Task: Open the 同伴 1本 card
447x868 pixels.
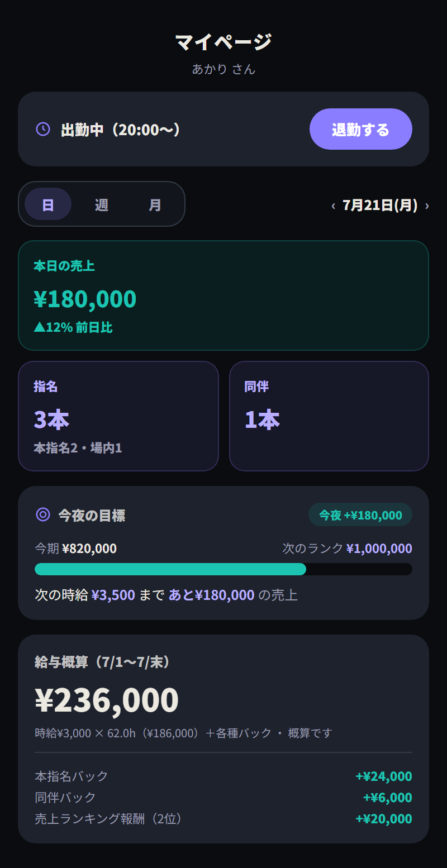Action: (329, 416)
